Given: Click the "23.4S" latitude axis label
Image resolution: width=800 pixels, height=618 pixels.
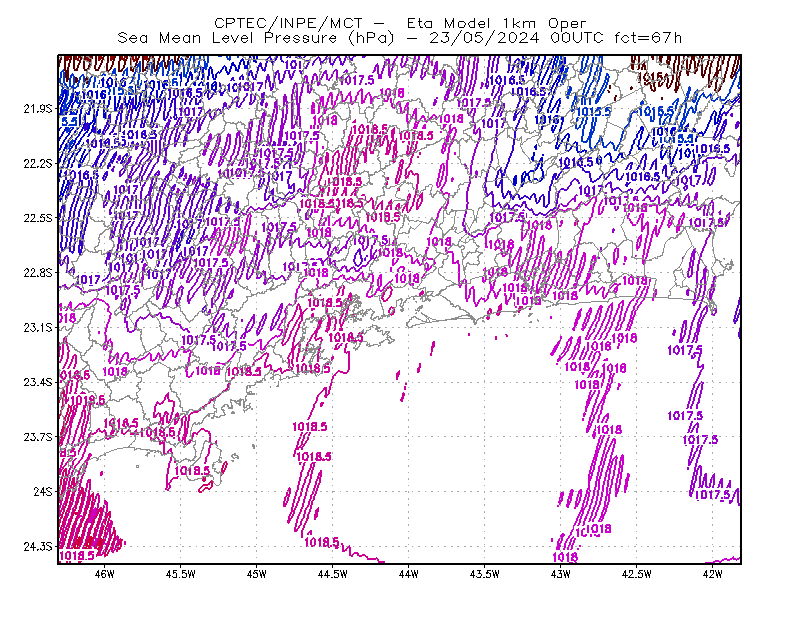Looking at the screenshot, I should tap(38, 382).
